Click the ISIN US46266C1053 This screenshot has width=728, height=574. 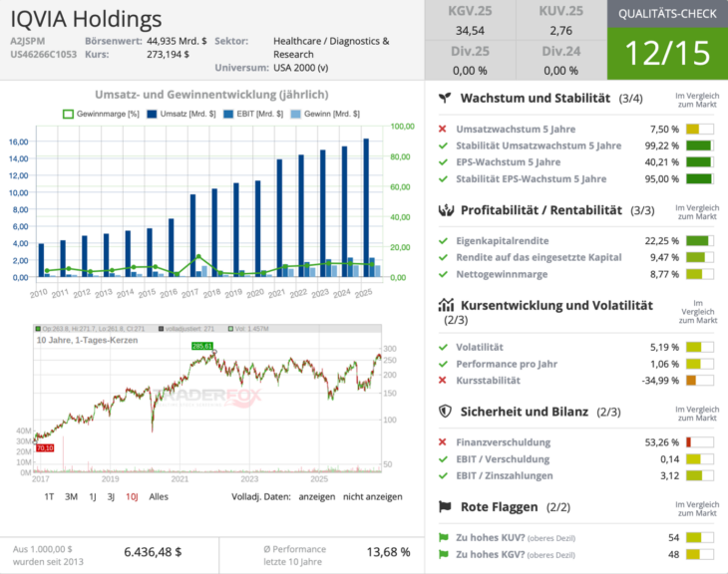coord(43,54)
